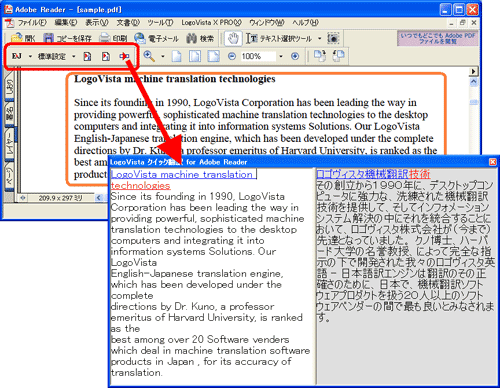Click the Save a Copy floppy icon

coord(48,38)
